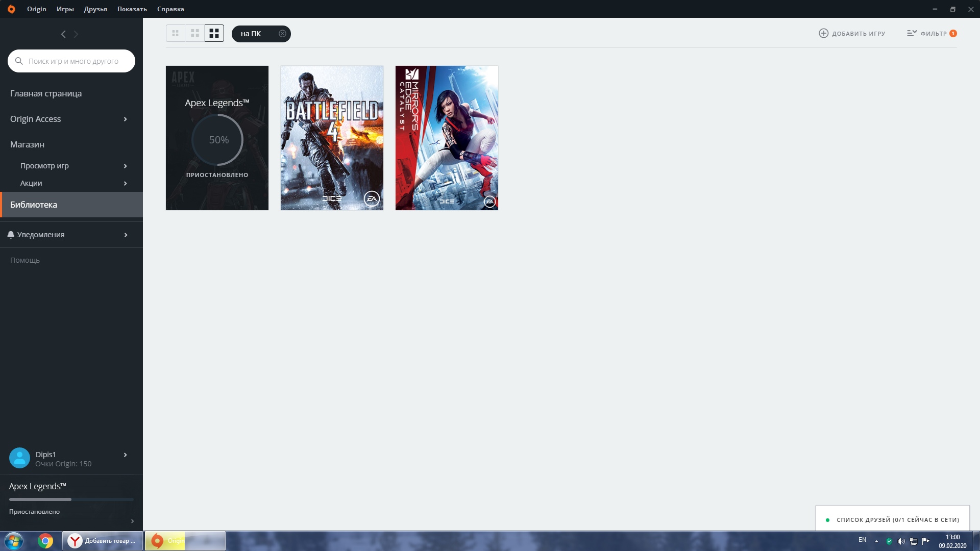Open the Друзья menu
The height and width of the screenshot is (551, 980).
95,9
